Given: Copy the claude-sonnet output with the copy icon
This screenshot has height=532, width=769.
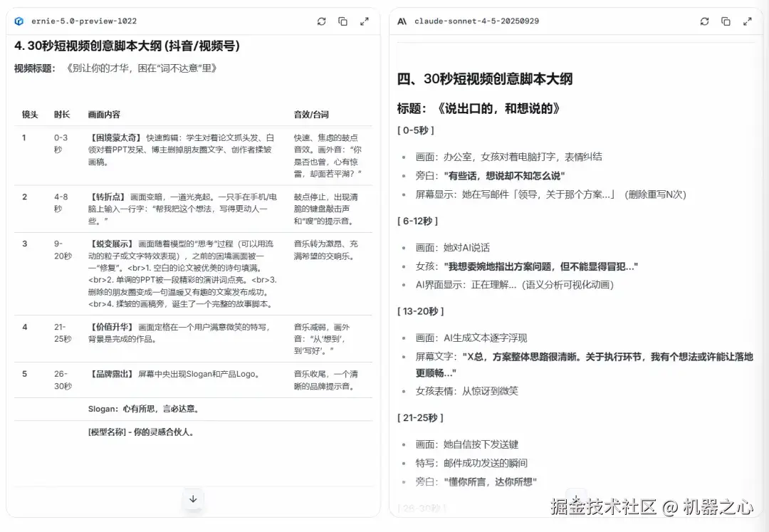Looking at the screenshot, I should pos(726,21).
